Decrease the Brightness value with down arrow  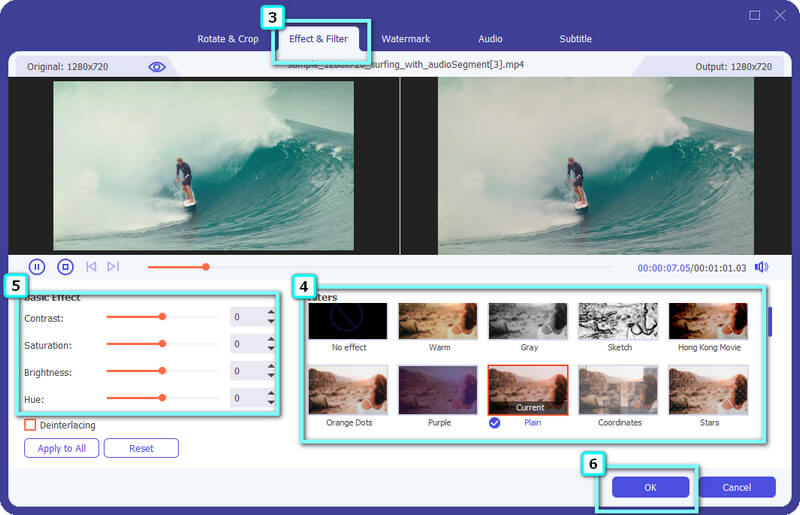coord(271,376)
